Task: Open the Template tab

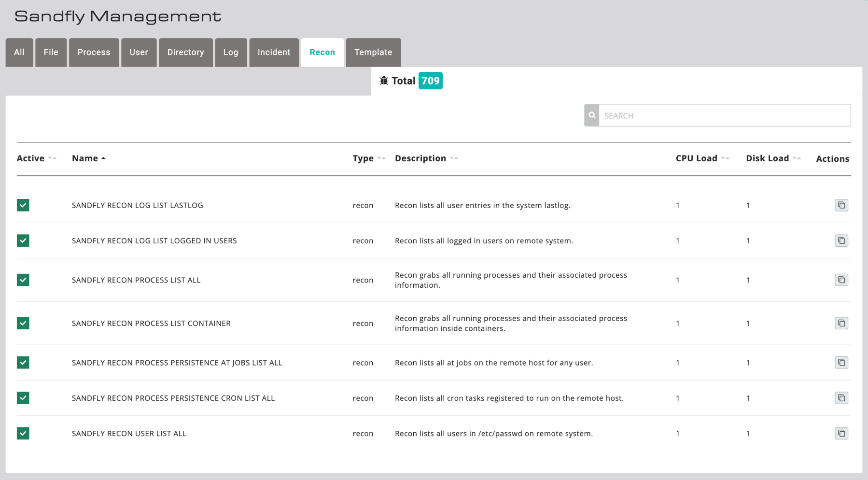Action: (373, 52)
